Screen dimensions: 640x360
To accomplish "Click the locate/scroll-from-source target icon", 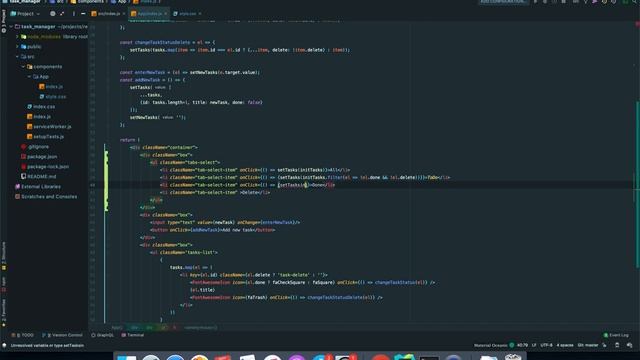I will coord(53,13).
